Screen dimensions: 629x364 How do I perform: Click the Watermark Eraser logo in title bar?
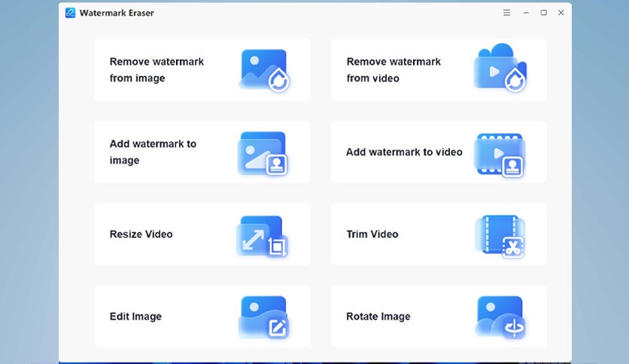pos(71,13)
